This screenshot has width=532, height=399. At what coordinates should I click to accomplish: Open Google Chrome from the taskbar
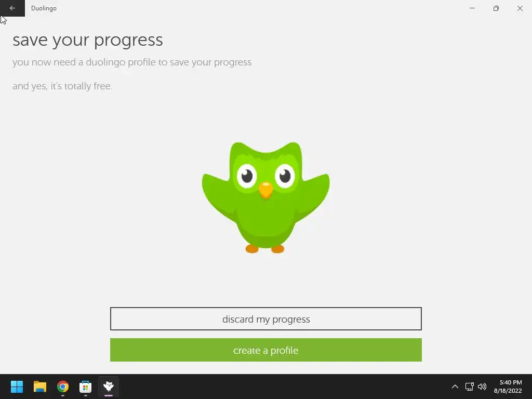63,387
